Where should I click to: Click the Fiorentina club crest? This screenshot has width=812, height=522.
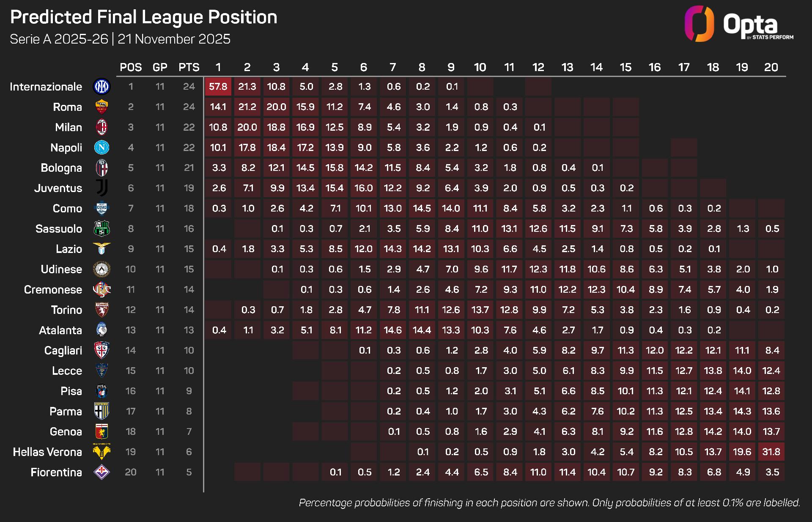click(x=101, y=472)
